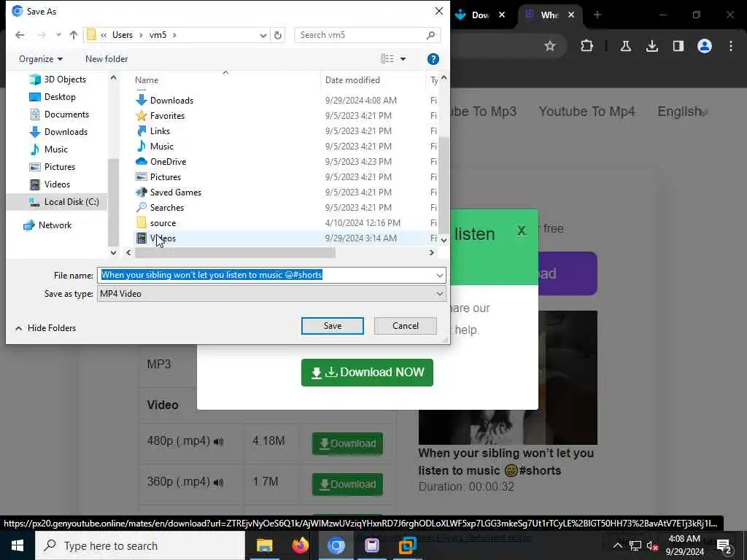747x560 pixels.
Task: Open recent locations dropdown arrow
Action: (x=58, y=35)
